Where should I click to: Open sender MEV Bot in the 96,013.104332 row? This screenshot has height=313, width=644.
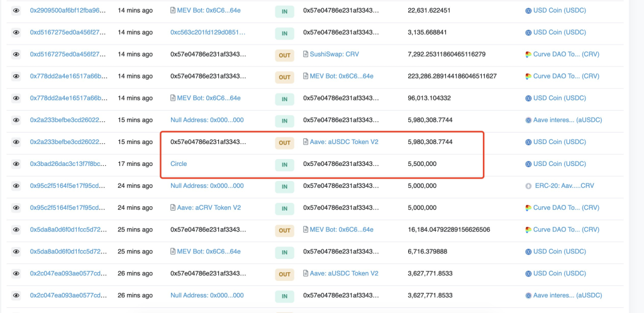pyautogui.click(x=209, y=98)
